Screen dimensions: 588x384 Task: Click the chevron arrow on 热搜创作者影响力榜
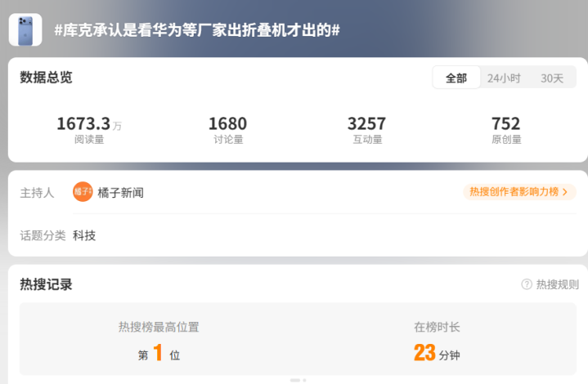(565, 192)
